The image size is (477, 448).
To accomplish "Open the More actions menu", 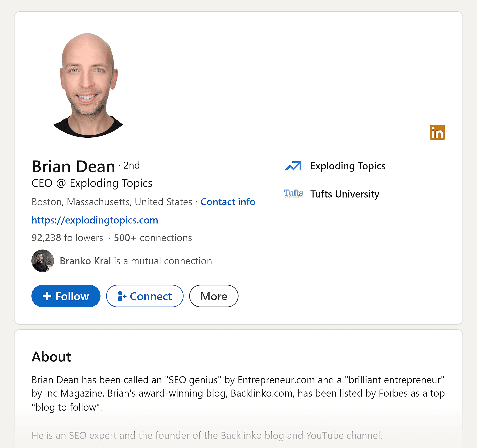I will tap(214, 296).
